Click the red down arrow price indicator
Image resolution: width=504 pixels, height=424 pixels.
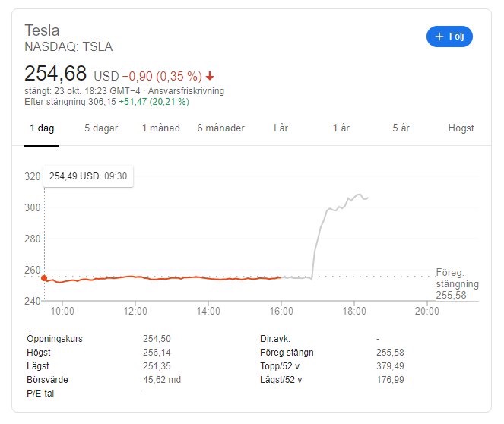pyautogui.click(x=210, y=76)
